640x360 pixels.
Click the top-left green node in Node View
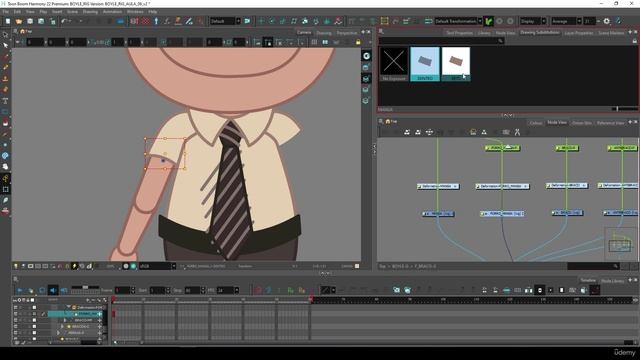502,148
